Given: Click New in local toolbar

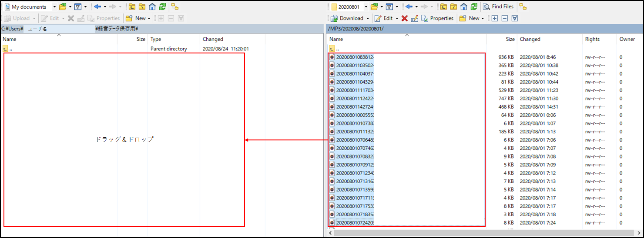Looking at the screenshot, I should (x=135, y=18).
